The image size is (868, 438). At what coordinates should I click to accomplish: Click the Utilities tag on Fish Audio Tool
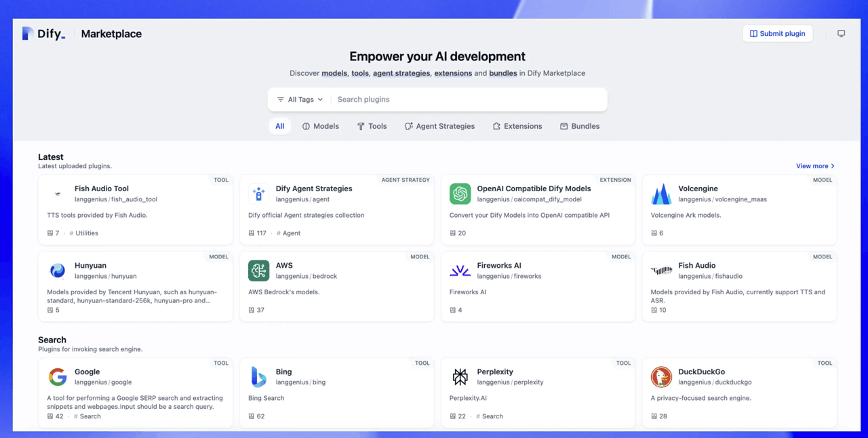point(84,233)
